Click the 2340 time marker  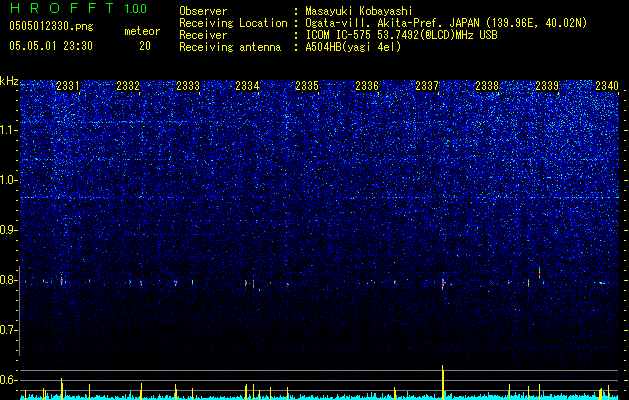(607, 86)
